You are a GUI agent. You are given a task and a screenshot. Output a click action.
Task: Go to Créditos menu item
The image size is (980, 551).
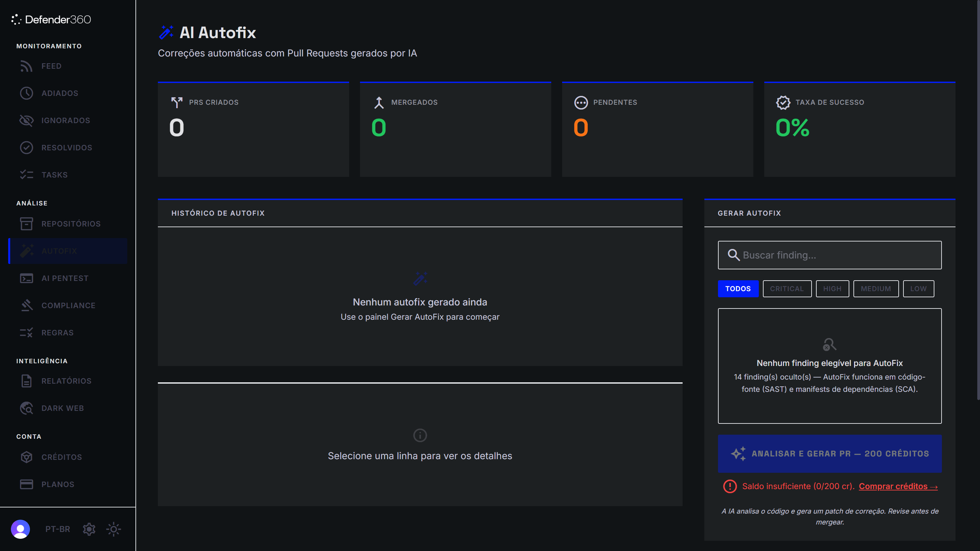(x=68, y=457)
